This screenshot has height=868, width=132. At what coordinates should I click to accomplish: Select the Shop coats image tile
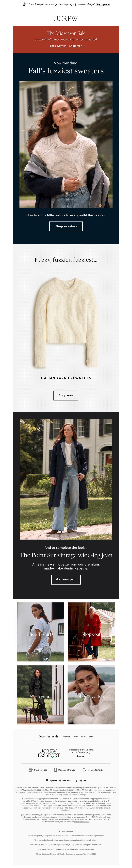coord(91,632)
